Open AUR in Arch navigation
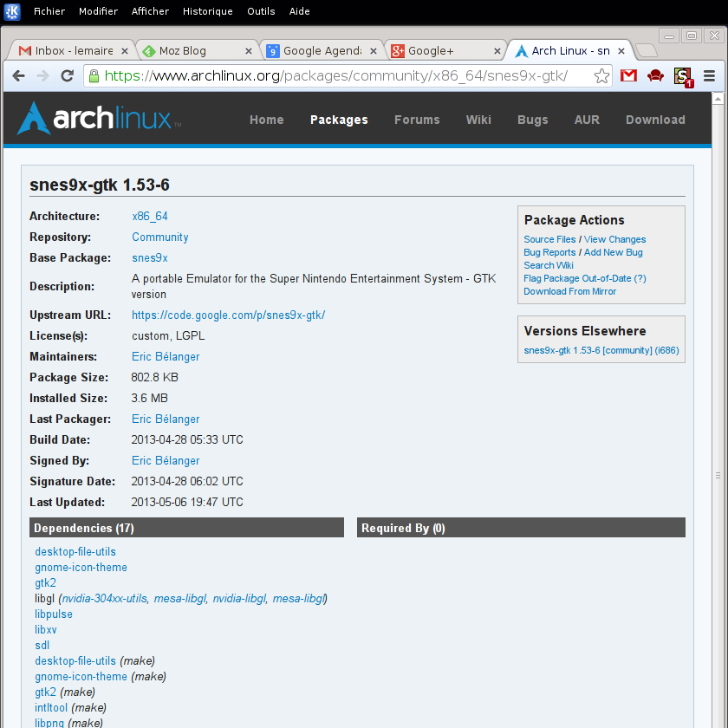This screenshot has height=728, width=728. [587, 120]
